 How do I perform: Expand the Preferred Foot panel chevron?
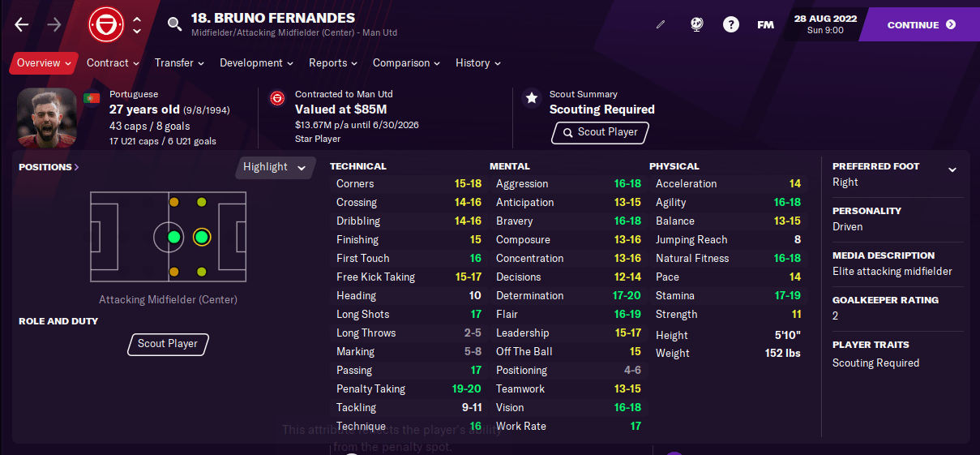952,170
